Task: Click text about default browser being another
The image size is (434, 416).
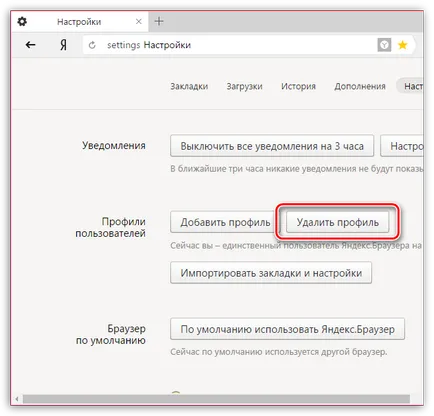Action: pos(279,352)
